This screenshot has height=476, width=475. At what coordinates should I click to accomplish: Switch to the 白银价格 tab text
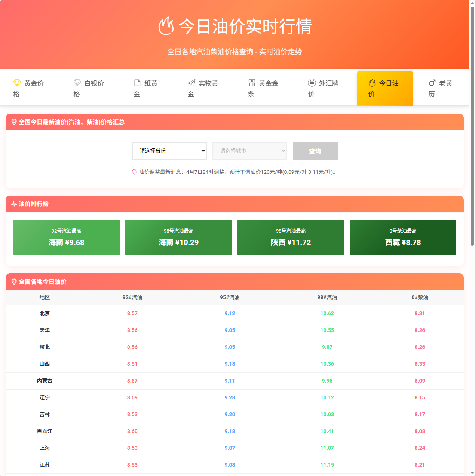[x=94, y=83]
